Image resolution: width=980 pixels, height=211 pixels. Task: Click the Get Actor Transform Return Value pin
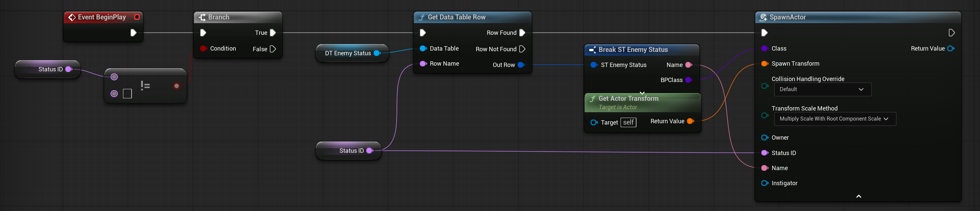690,121
